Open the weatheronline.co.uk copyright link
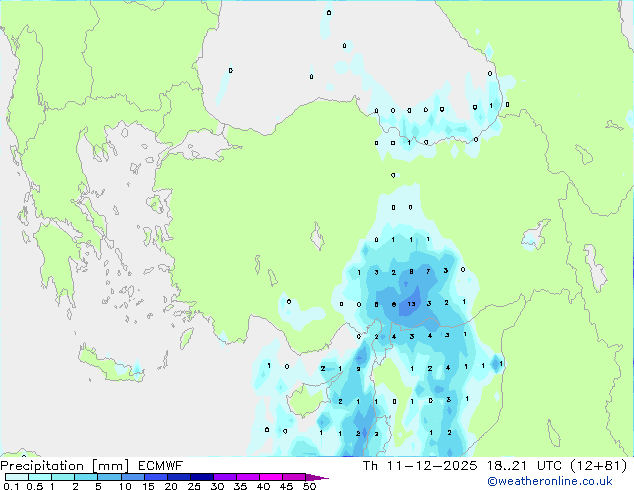 tap(549, 481)
